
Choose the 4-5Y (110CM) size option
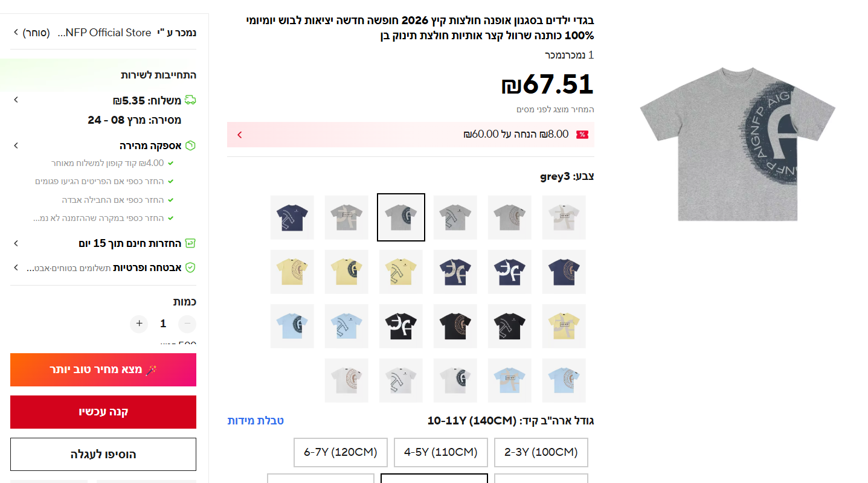click(440, 452)
